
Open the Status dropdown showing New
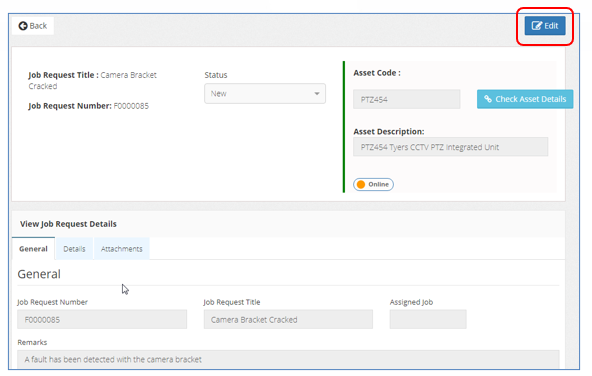pyautogui.click(x=265, y=94)
